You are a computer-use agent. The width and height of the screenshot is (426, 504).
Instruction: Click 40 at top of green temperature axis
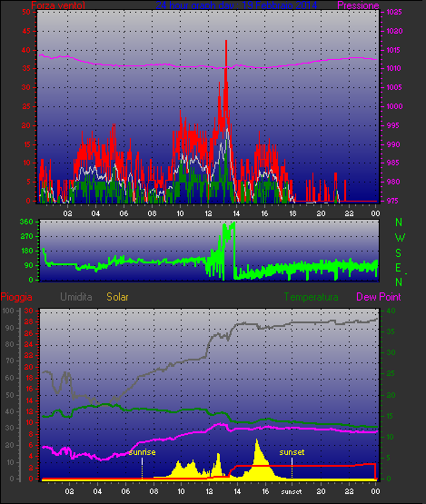click(391, 311)
